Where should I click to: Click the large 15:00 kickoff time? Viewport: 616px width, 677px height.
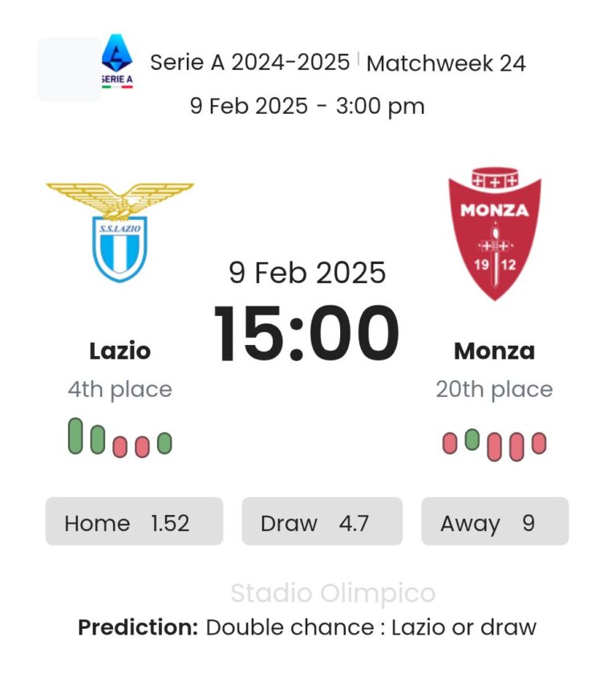pos(306,332)
